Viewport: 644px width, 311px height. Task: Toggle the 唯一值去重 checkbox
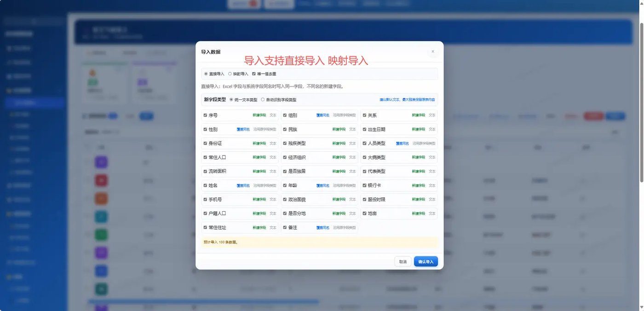(x=254, y=74)
